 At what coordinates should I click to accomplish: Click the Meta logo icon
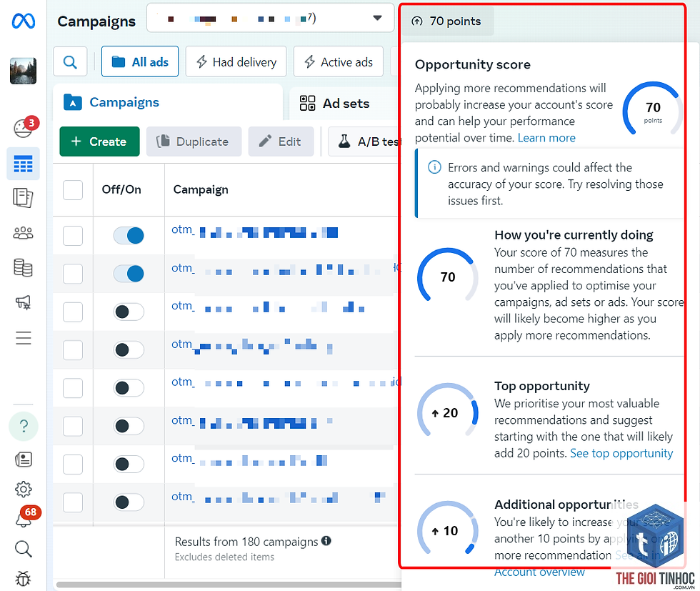tap(23, 21)
